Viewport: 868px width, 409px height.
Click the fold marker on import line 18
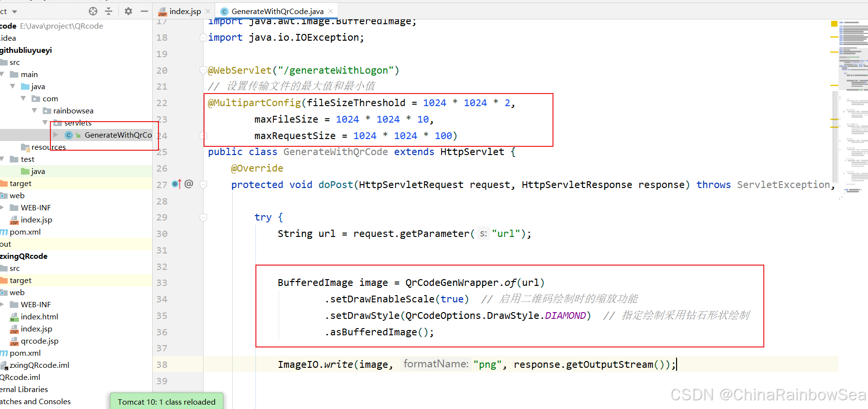[204, 37]
